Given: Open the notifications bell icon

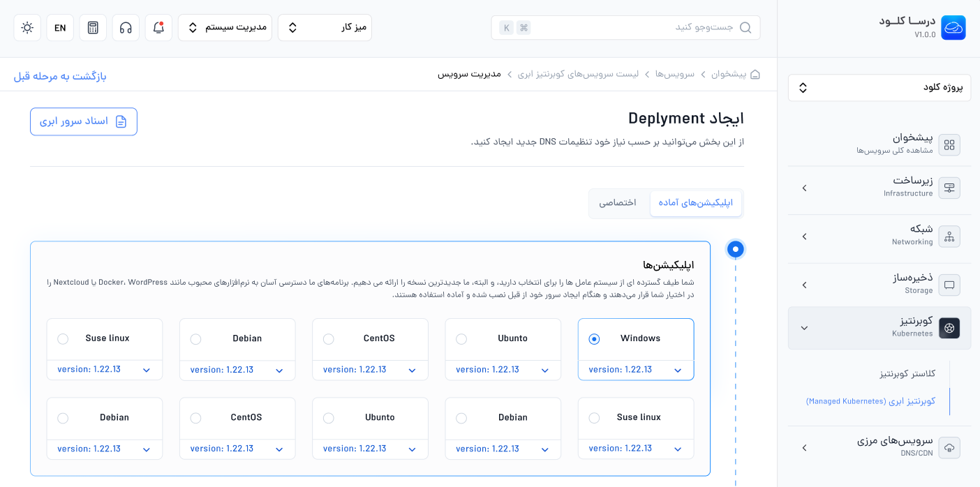Looking at the screenshot, I should click(158, 28).
